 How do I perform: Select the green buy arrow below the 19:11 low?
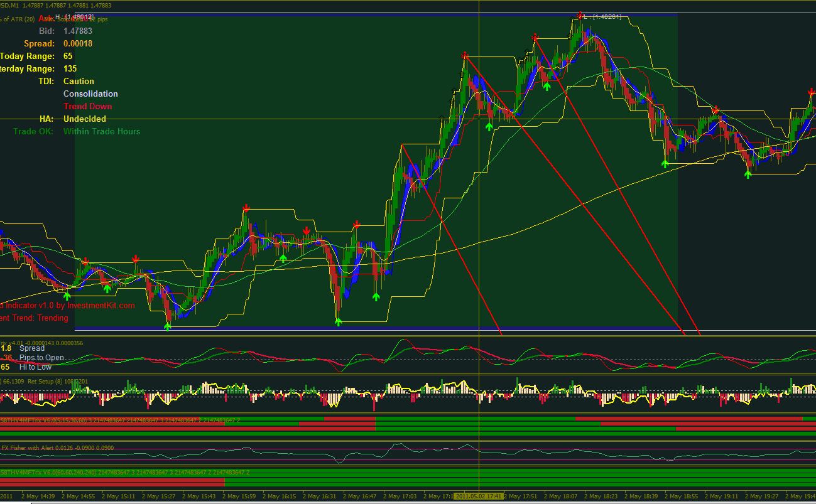pyautogui.click(x=748, y=174)
